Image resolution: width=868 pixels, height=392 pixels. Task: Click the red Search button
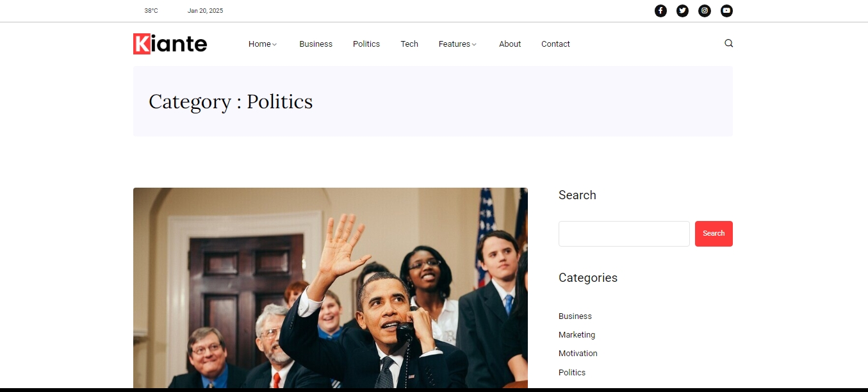click(714, 234)
